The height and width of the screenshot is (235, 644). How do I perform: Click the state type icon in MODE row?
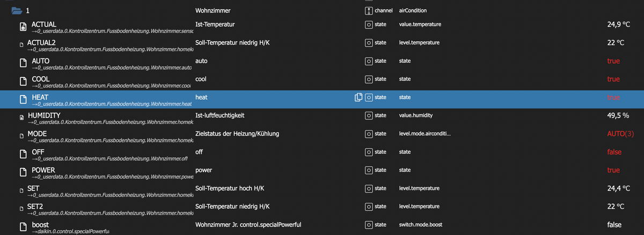pyautogui.click(x=368, y=134)
